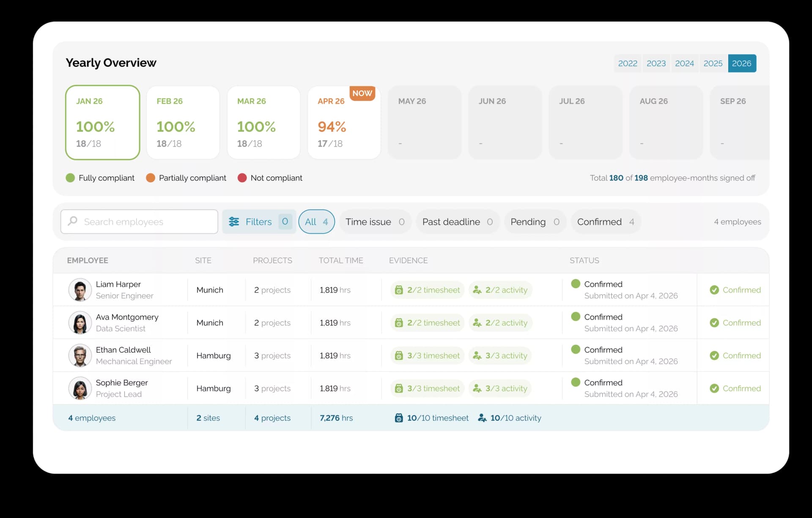
Task: Select the FEB 26 month card
Action: pyautogui.click(x=183, y=123)
